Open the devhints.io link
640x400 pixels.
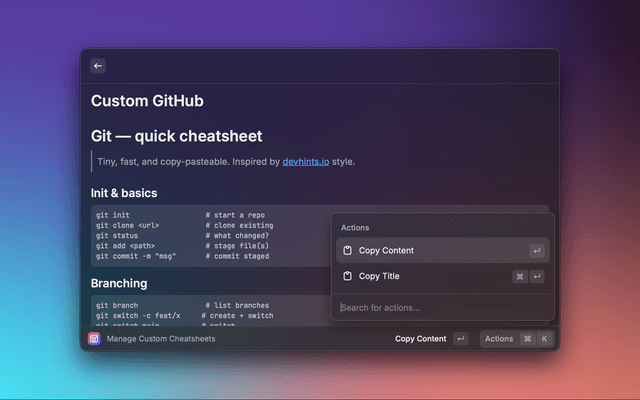pyautogui.click(x=304, y=161)
